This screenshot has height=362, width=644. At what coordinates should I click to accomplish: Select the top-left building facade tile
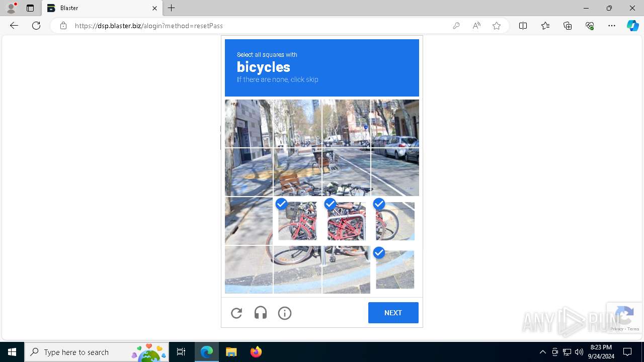tap(249, 123)
